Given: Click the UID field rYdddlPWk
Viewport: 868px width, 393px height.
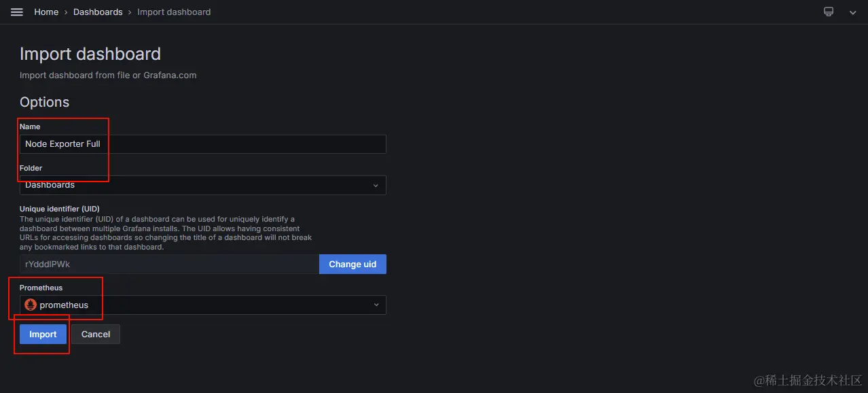Looking at the screenshot, I should coord(169,264).
